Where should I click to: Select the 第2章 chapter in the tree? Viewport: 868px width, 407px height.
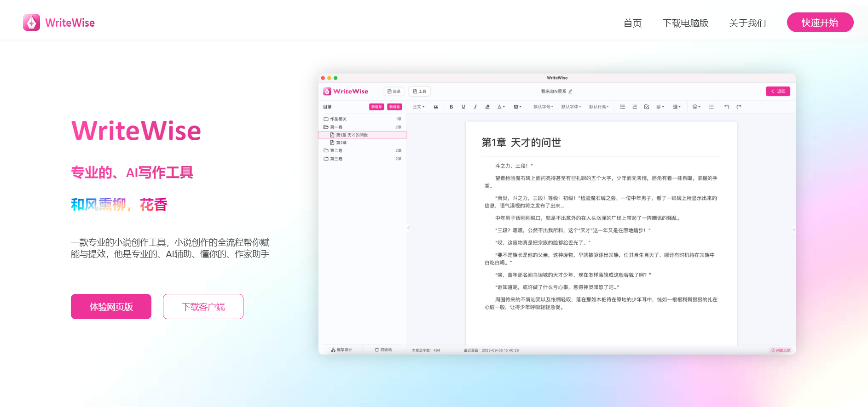(362, 143)
